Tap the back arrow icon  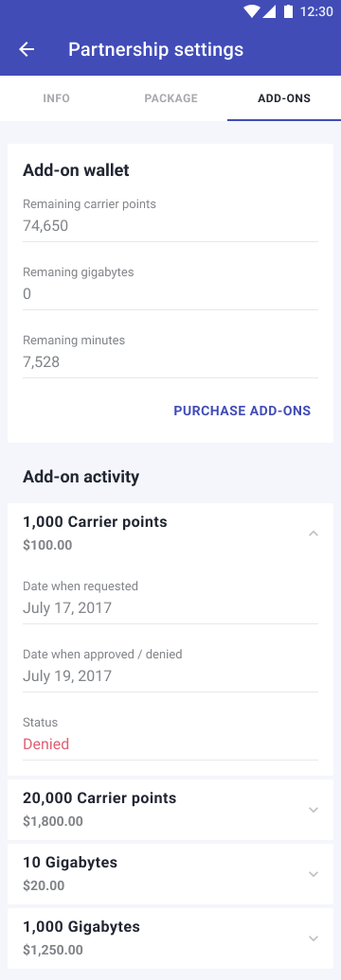pyautogui.click(x=27, y=49)
